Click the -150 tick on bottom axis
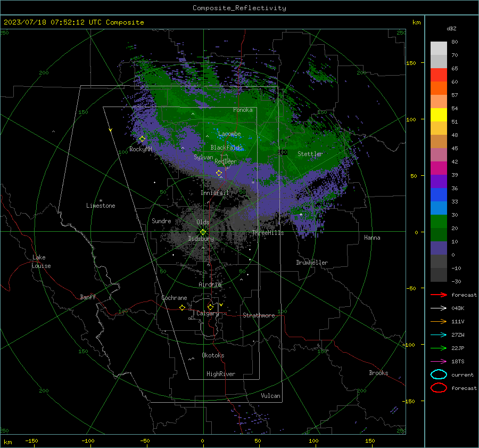 click(x=31, y=441)
